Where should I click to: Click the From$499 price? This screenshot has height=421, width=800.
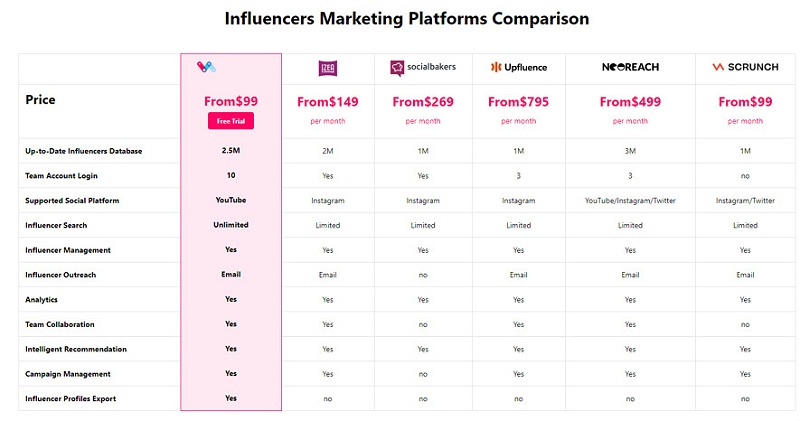coord(630,101)
